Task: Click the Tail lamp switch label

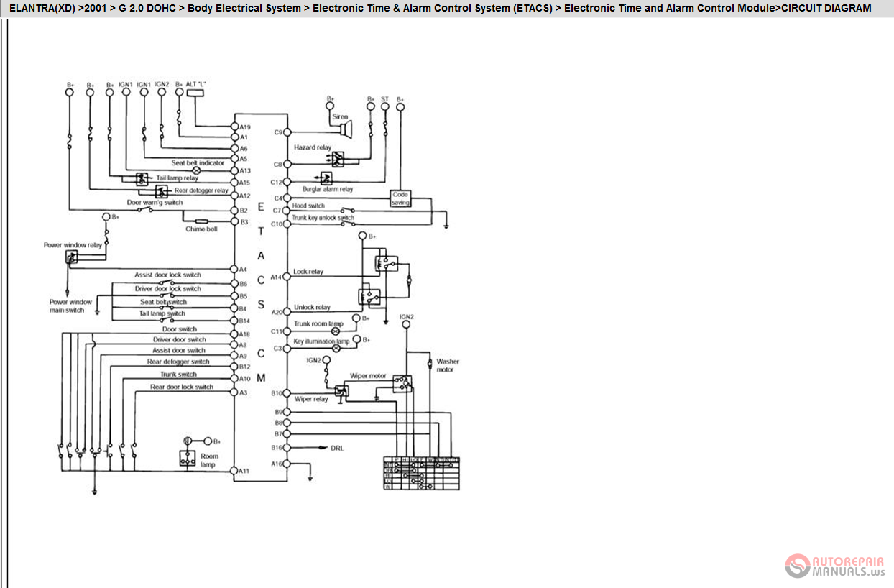Action: [x=162, y=313]
